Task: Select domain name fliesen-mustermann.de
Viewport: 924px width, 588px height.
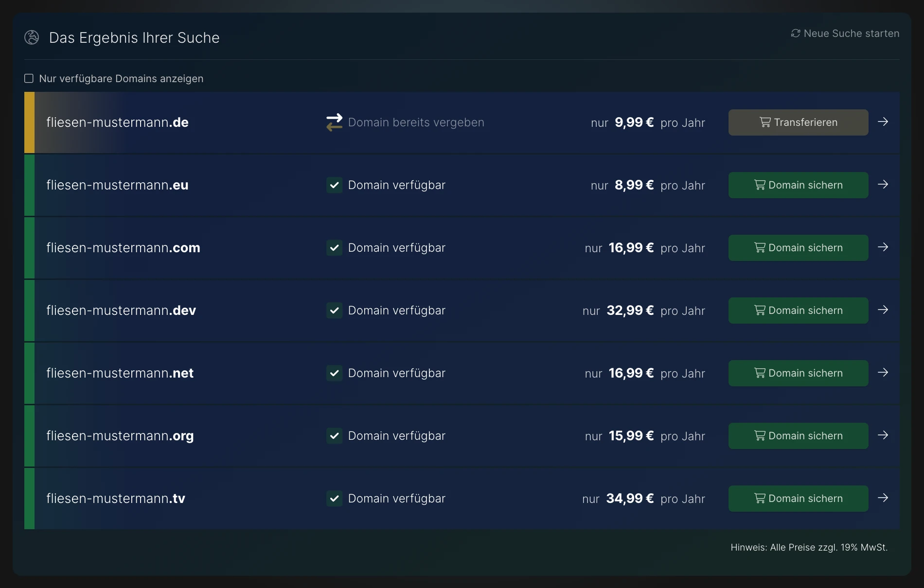Action: click(117, 122)
